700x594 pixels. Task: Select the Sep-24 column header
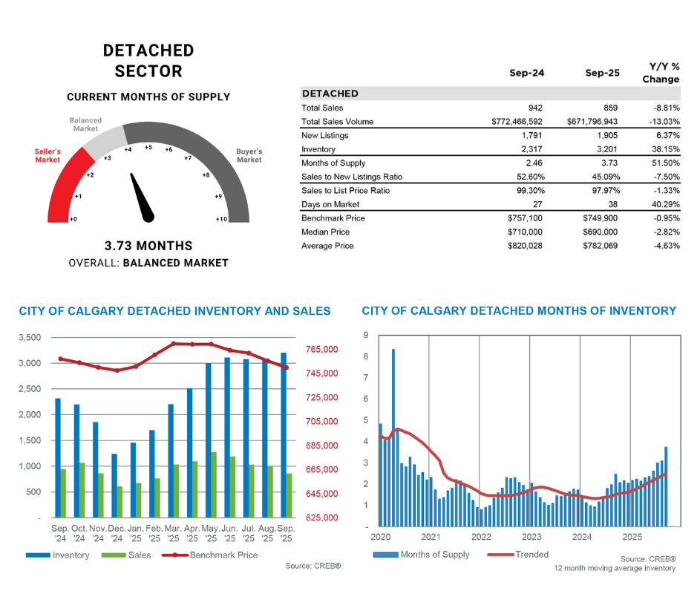(x=526, y=74)
